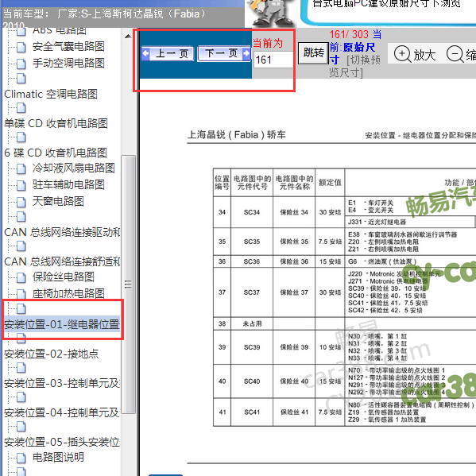Click the SC34 cell in the fuse table

(x=252, y=212)
